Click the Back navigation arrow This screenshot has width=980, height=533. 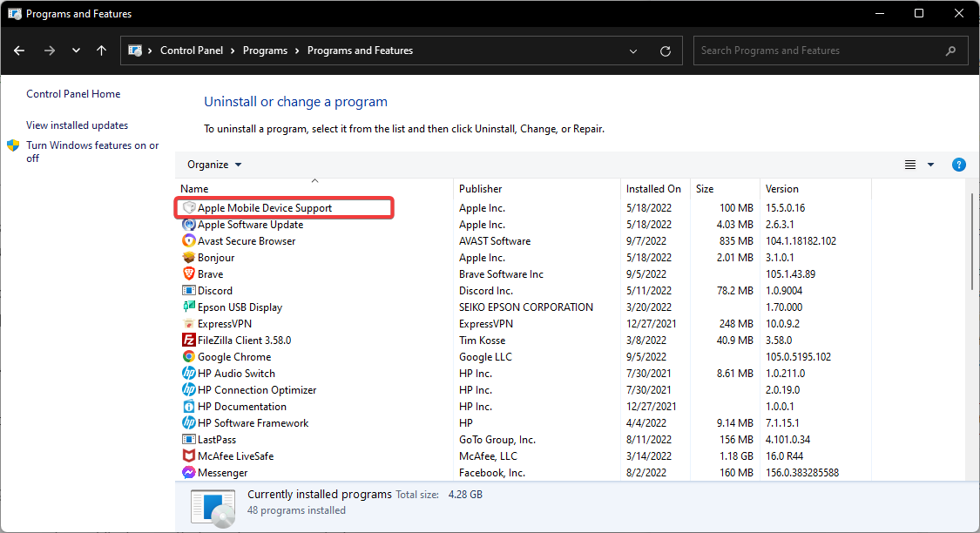(19, 51)
